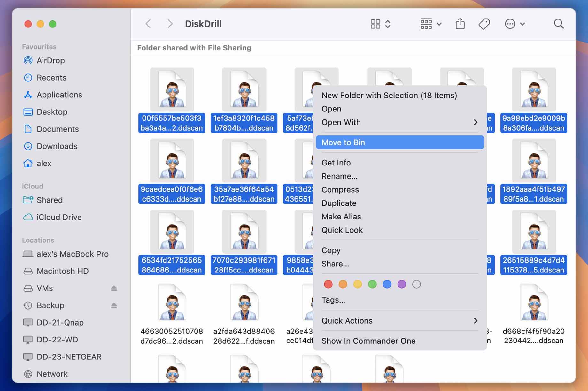Choose Compress from the context menu
Viewport: 588px width, 391px height.
click(x=399, y=190)
